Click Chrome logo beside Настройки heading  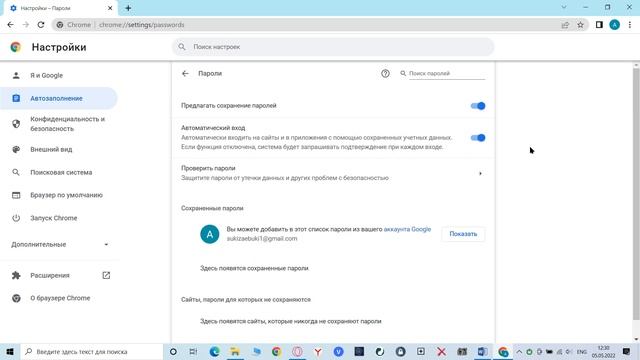[x=16, y=47]
